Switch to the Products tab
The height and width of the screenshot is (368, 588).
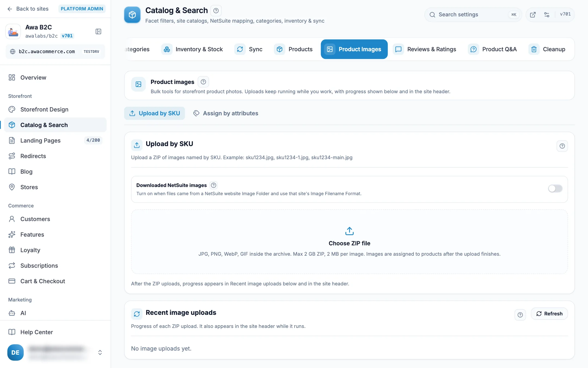coord(293,49)
